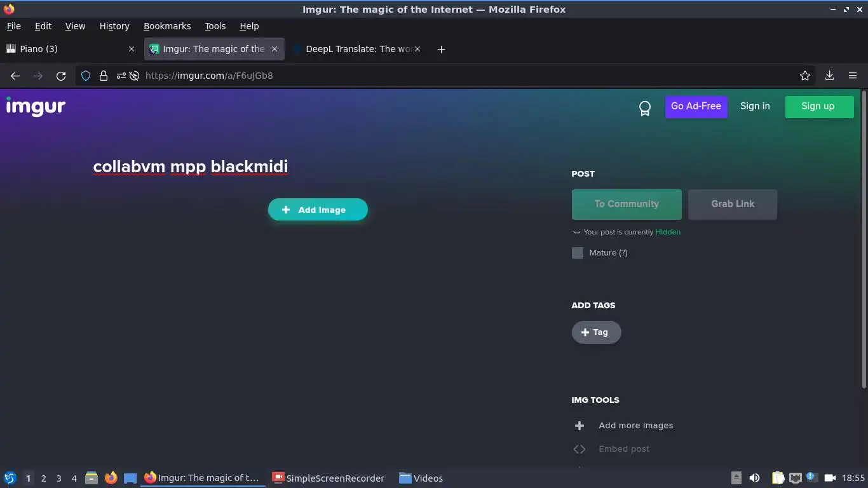
Task: Switch to the DeepL Translate tab
Action: coord(358,49)
